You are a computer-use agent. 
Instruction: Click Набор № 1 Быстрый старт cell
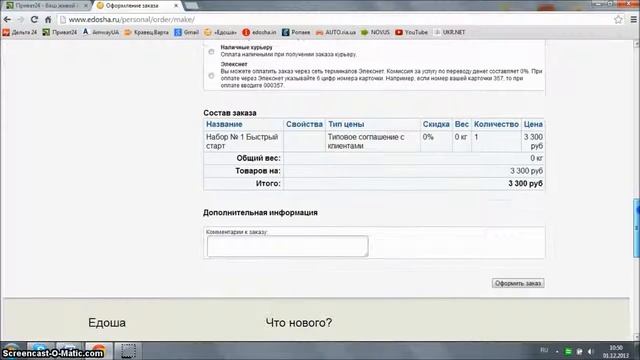[x=243, y=141]
